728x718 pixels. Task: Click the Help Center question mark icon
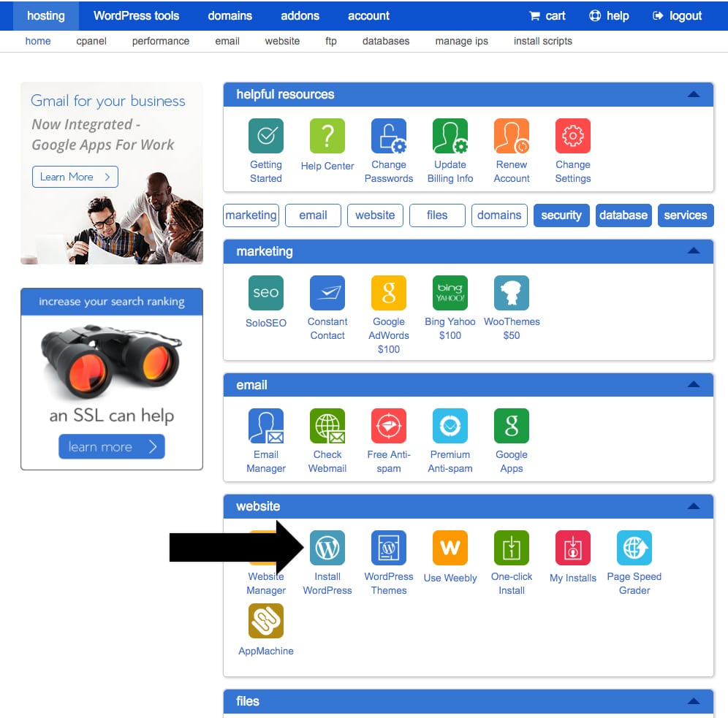click(327, 135)
